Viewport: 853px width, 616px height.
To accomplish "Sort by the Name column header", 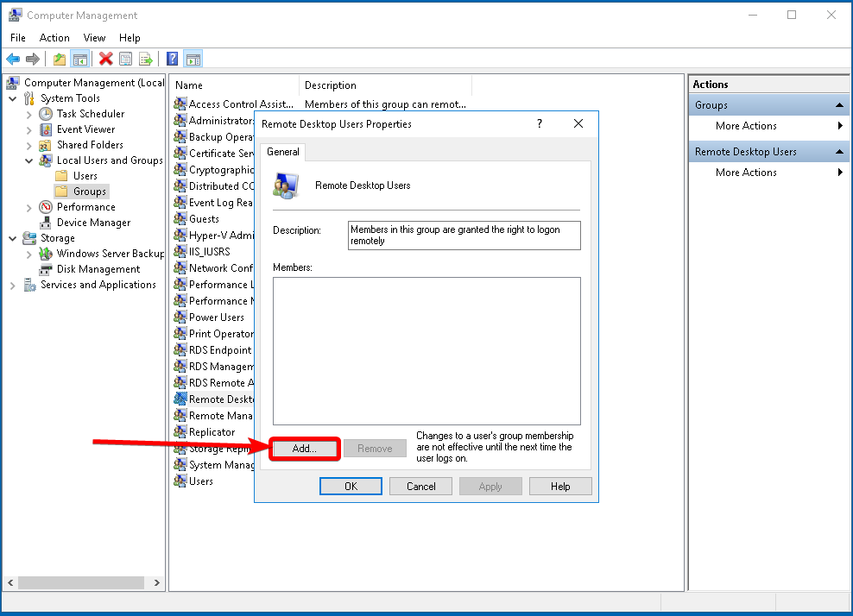I will click(235, 85).
